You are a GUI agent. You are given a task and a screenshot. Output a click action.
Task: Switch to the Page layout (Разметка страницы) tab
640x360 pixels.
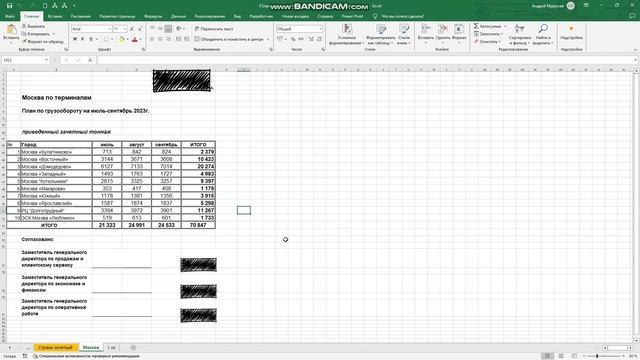(117, 16)
